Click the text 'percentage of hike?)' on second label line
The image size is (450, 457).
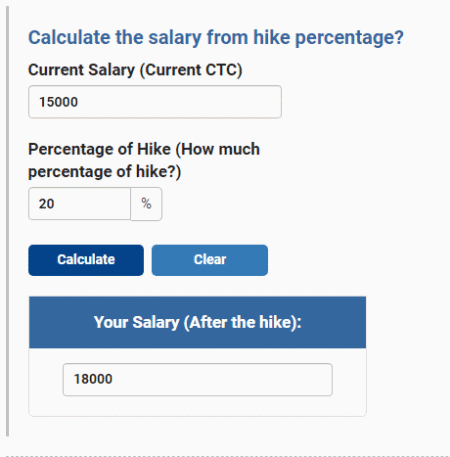point(104,172)
